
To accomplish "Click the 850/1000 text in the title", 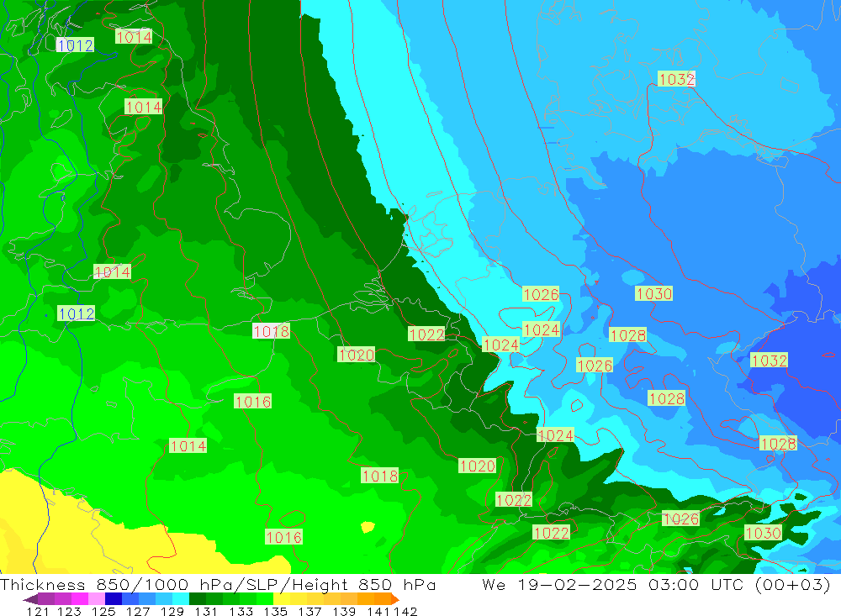I will [x=142, y=584].
